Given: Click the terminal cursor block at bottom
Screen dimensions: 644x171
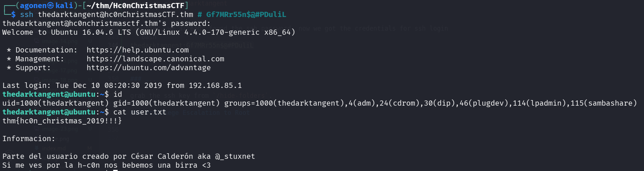Looking at the screenshot, I should tap(115, 170).
